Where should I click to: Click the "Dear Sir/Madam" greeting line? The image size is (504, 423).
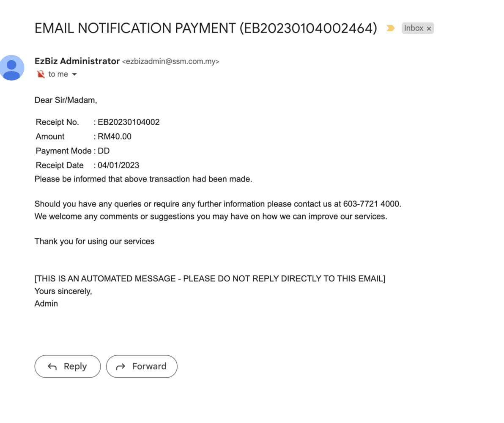click(x=66, y=101)
